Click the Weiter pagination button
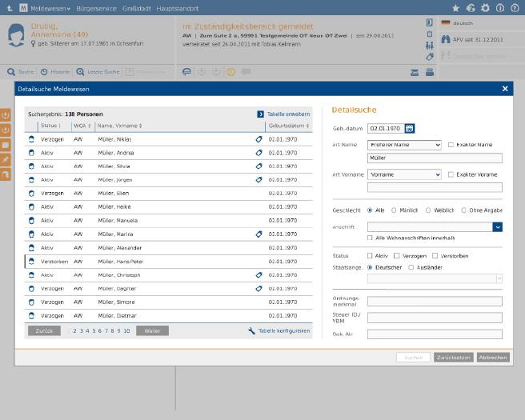The height and width of the screenshot is (420, 525). tap(152, 330)
